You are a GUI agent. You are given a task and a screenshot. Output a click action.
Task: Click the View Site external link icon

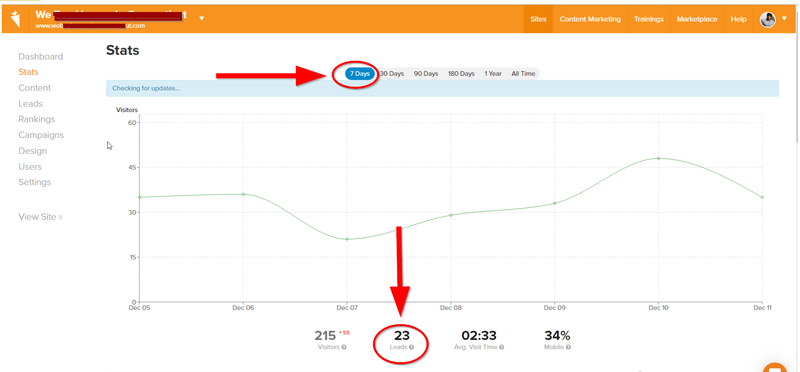coord(61,217)
